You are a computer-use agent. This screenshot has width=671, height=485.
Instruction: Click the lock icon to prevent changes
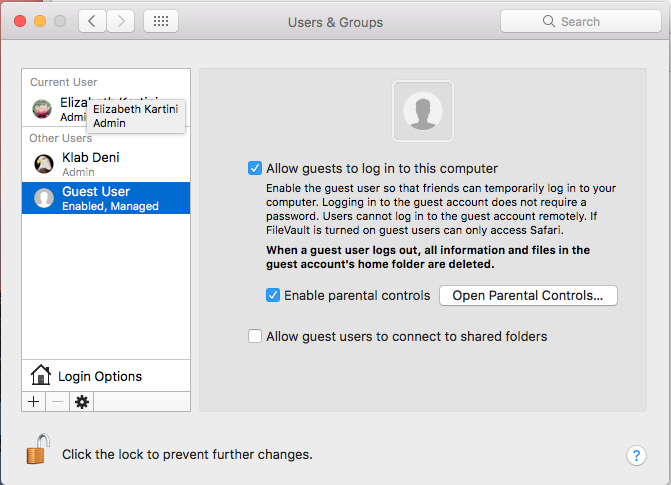(x=37, y=449)
